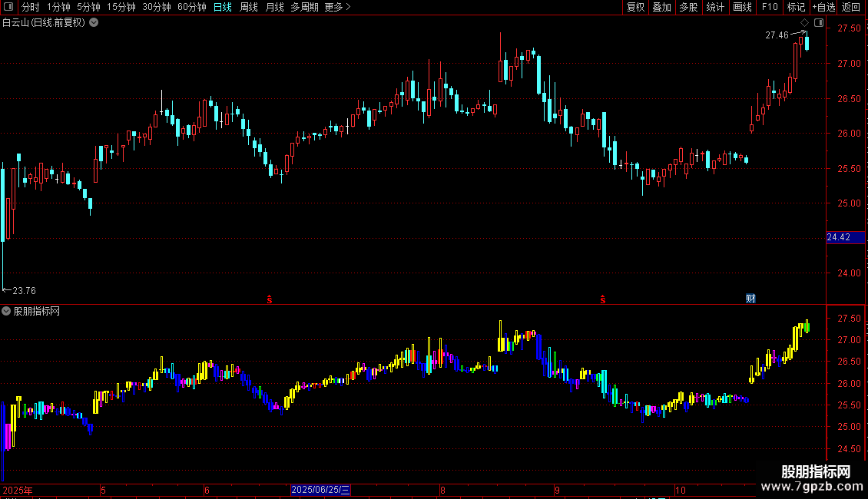Expand the 股朋指标网 indicator menu arrow
The width and height of the screenshot is (868, 499).
point(6,311)
